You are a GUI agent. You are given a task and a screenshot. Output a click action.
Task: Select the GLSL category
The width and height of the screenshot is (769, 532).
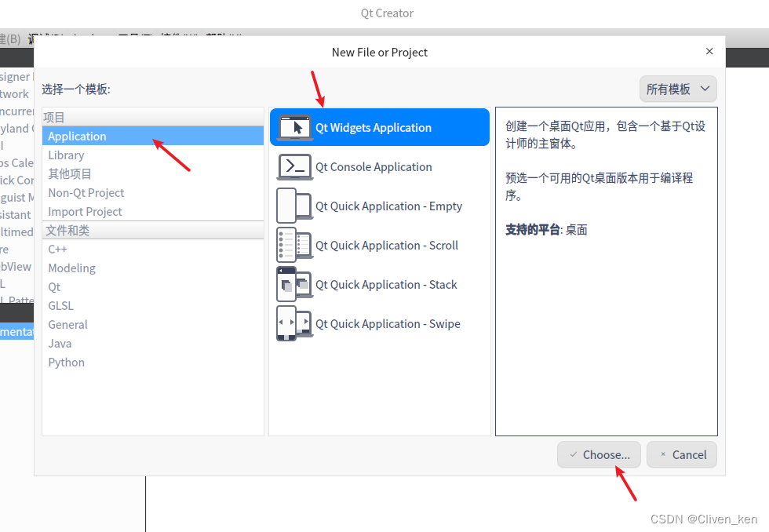(153, 305)
